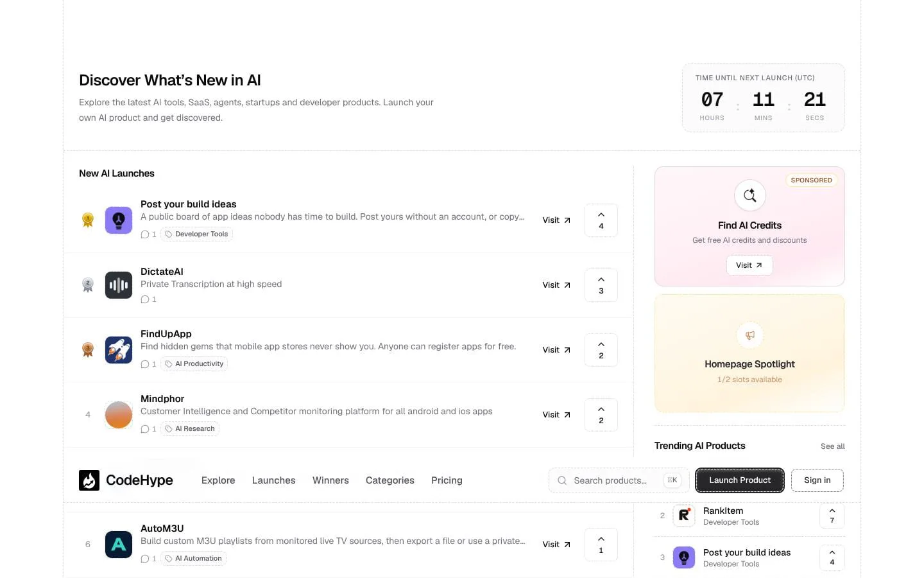Open the Mindphor orange gradient icon
924x578 pixels.
[x=119, y=415]
